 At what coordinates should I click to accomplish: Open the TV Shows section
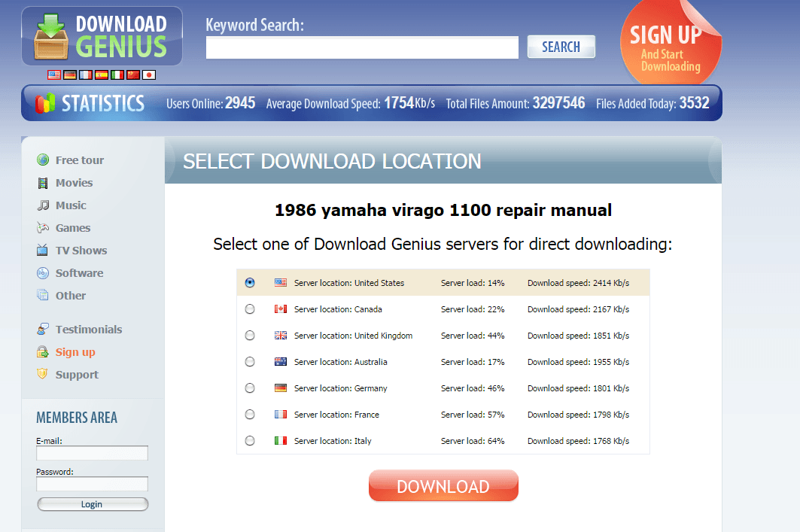point(81,251)
